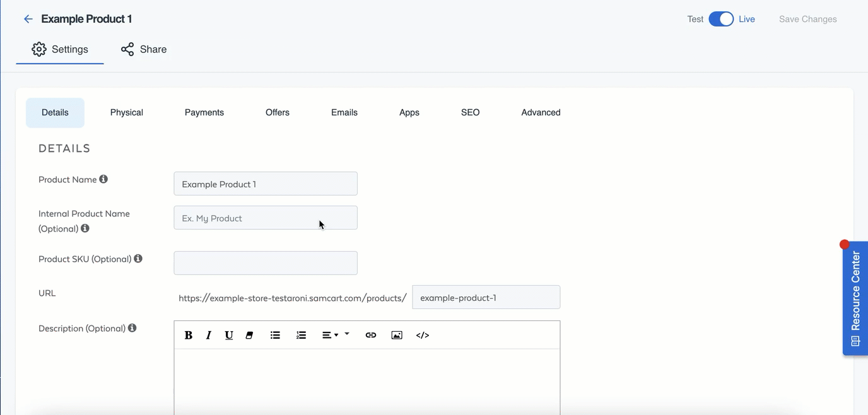Insert an image in the description
868x415 pixels.
(x=397, y=335)
